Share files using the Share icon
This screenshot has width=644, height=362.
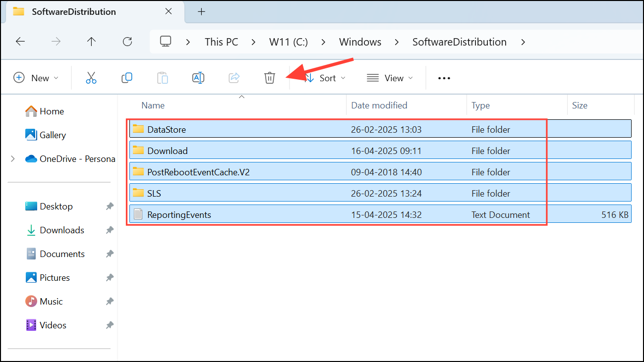(x=234, y=78)
